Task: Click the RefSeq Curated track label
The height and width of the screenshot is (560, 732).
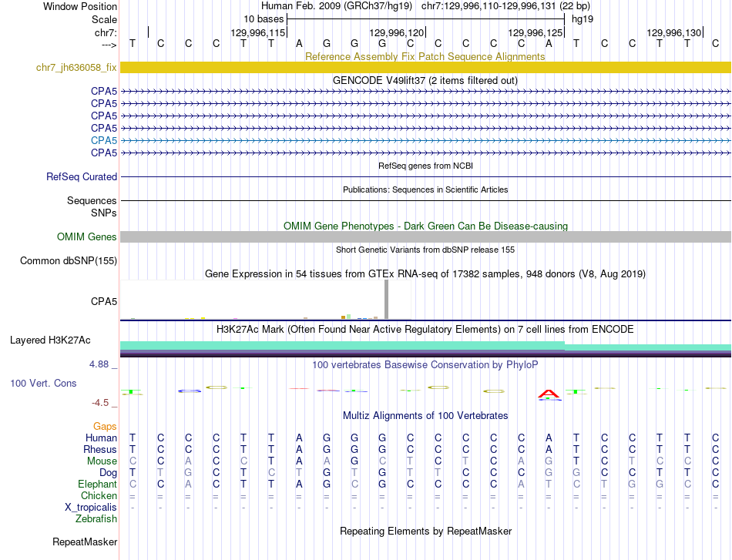Action: (x=81, y=177)
